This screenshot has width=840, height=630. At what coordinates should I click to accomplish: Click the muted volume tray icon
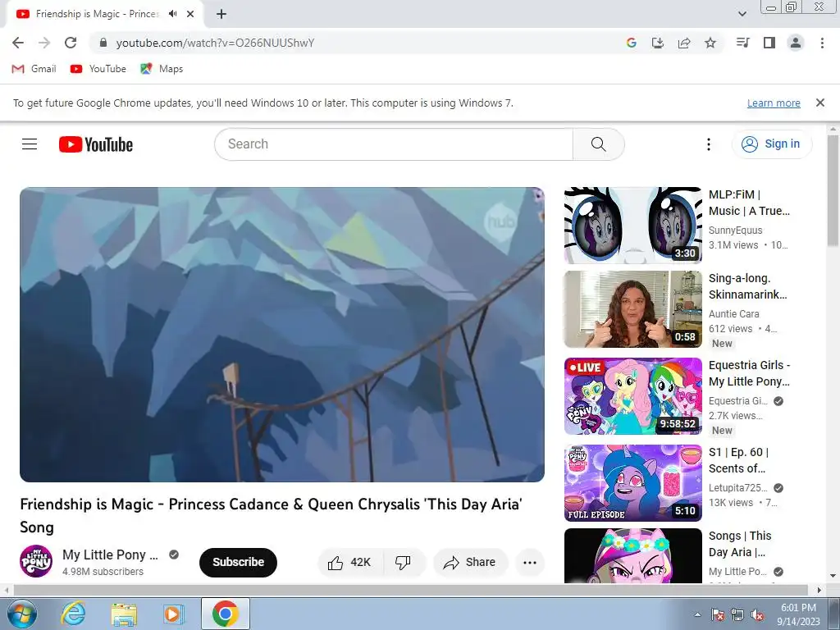coord(757,614)
